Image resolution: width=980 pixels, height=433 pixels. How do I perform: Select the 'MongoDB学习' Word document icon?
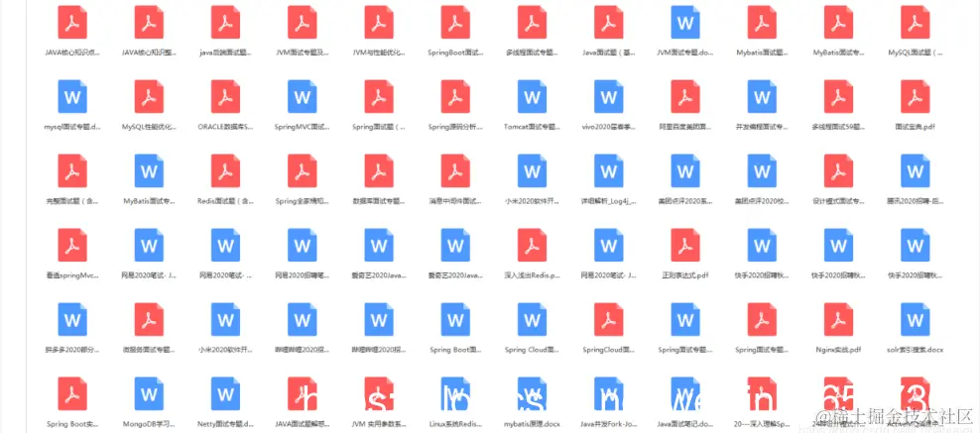(150, 393)
